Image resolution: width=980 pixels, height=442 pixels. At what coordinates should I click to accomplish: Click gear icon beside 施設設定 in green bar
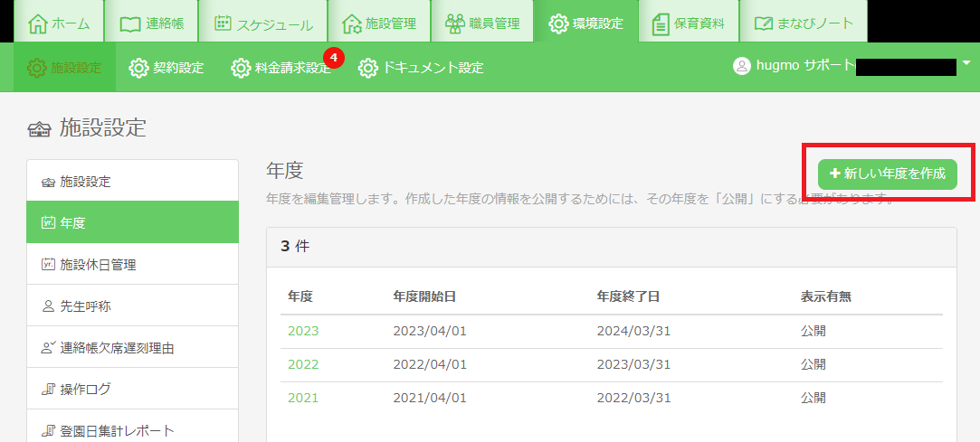[x=37, y=68]
